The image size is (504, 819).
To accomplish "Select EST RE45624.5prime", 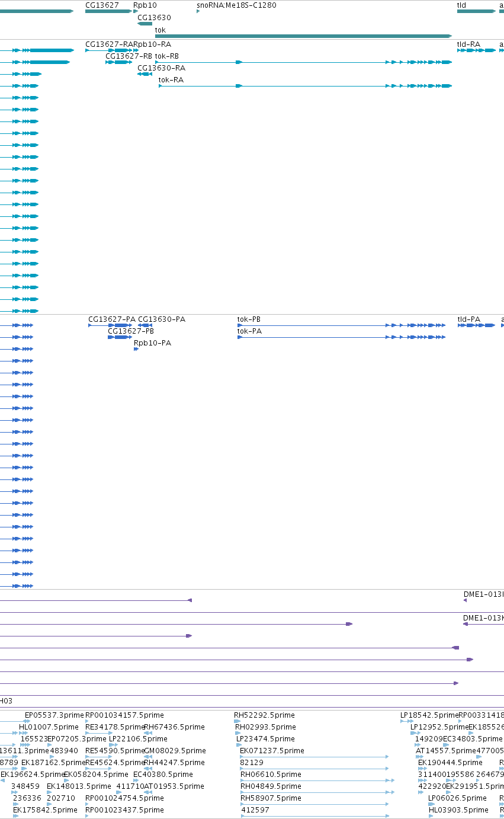I will (115, 763).
